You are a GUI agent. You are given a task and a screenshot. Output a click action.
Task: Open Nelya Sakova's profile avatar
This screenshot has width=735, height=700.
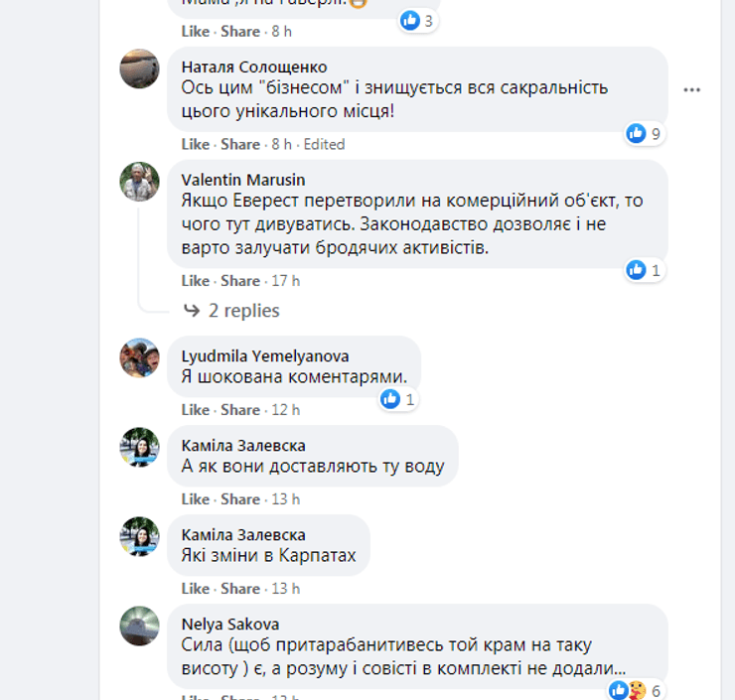[x=139, y=626]
